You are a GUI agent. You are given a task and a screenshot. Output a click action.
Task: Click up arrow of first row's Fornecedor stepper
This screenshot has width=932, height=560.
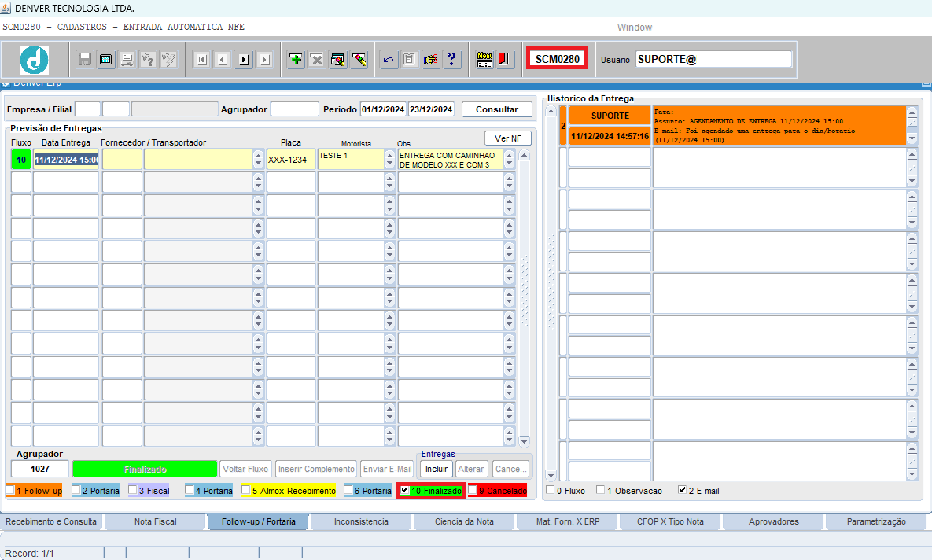(258, 155)
